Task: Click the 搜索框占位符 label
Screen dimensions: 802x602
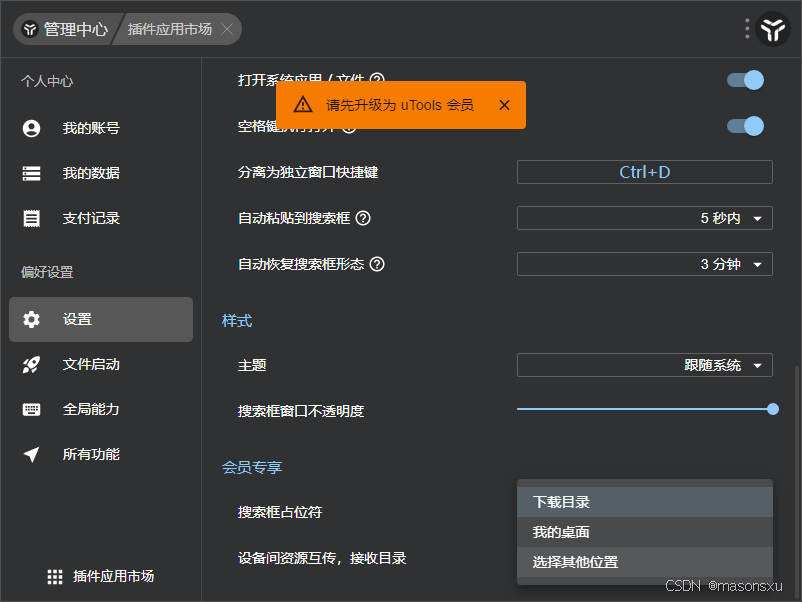Action: tap(280, 512)
